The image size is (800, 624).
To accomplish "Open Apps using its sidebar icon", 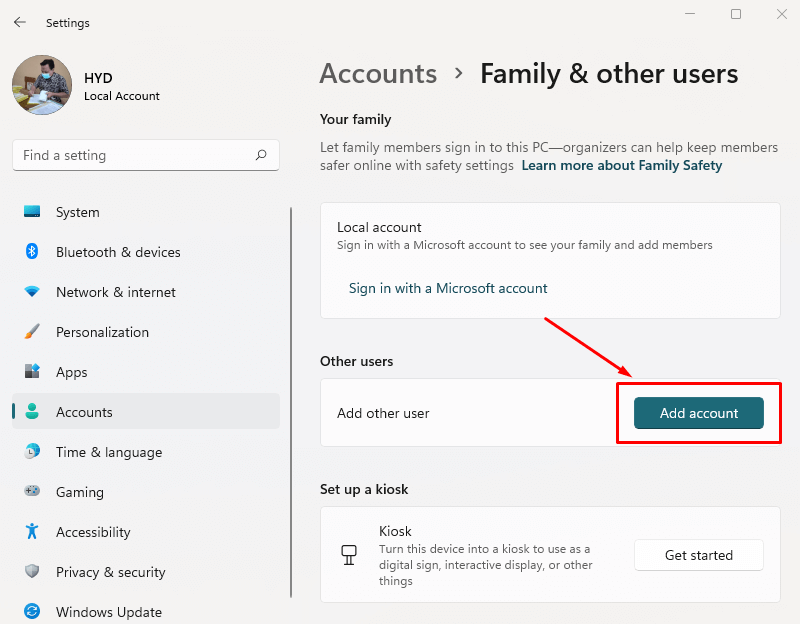I will (x=32, y=372).
